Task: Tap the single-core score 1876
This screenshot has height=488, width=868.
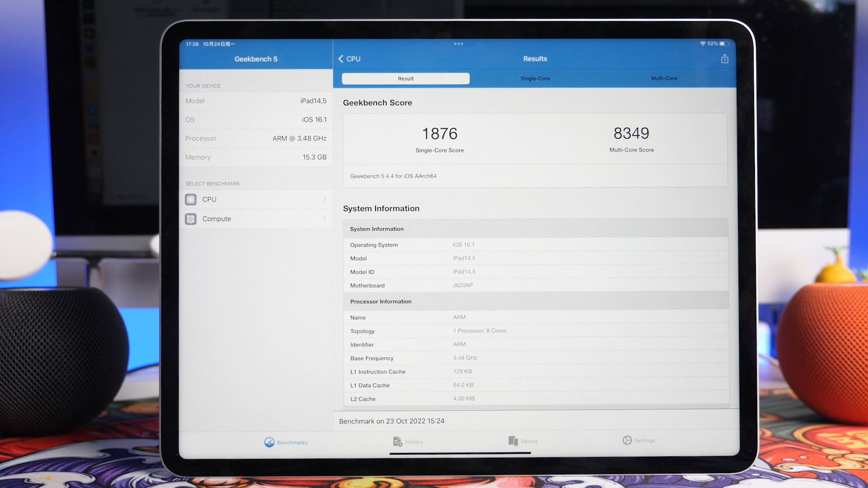Action: click(x=439, y=134)
